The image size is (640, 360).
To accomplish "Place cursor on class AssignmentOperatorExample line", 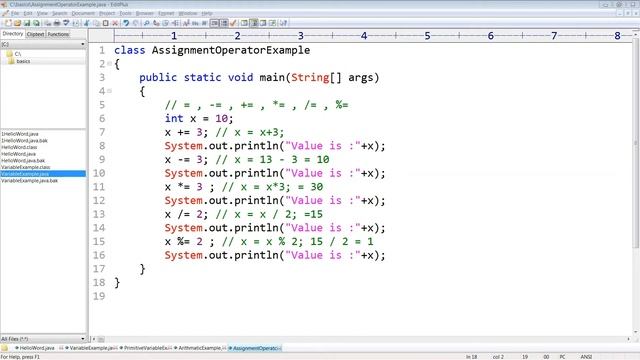I will [x=212, y=50].
